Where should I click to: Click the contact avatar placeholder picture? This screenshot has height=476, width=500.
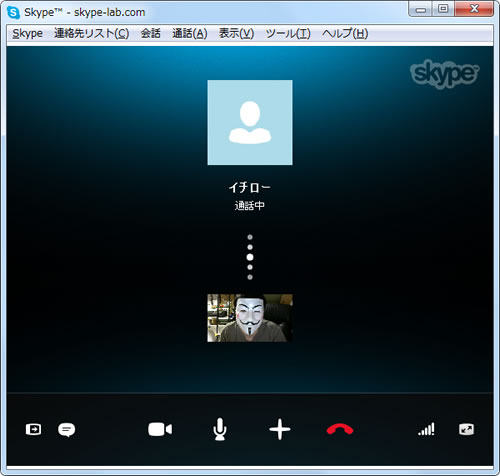pyautogui.click(x=250, y=122)
